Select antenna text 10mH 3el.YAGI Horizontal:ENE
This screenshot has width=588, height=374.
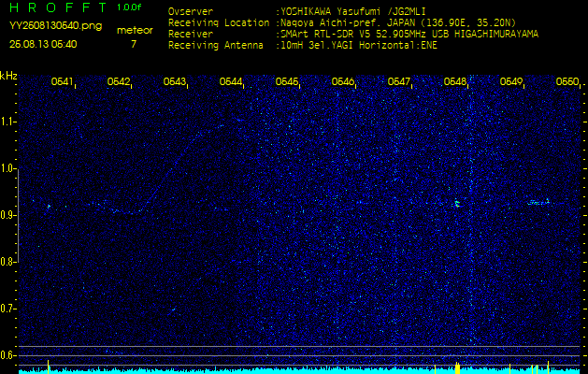click(x=359, y=46)
